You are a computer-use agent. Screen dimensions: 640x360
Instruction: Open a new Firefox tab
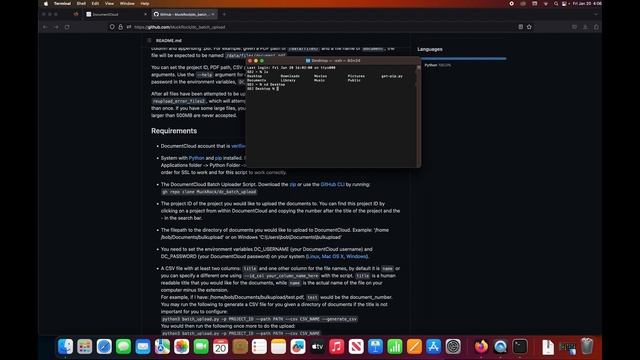point(224,14)
